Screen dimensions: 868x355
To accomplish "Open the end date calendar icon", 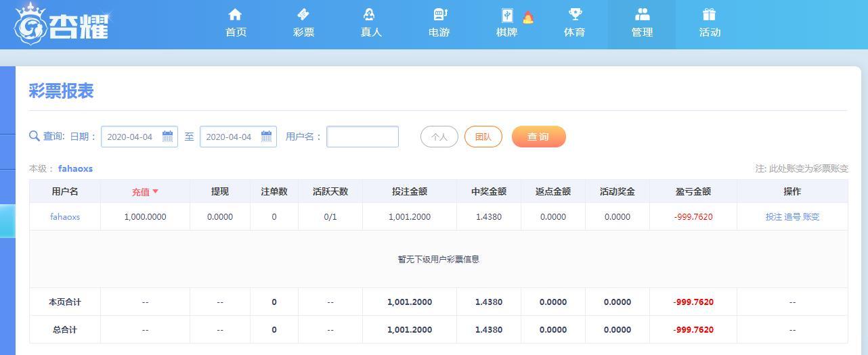I will tap(266, 136).
